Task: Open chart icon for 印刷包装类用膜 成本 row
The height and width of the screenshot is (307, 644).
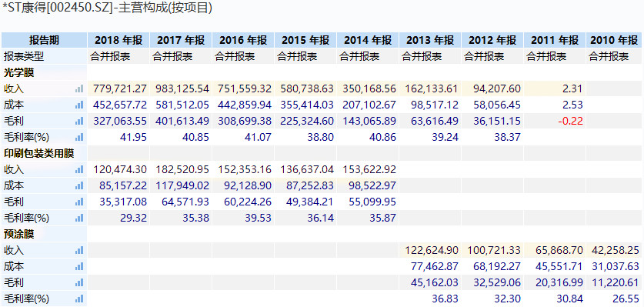Action: point(79,185)
